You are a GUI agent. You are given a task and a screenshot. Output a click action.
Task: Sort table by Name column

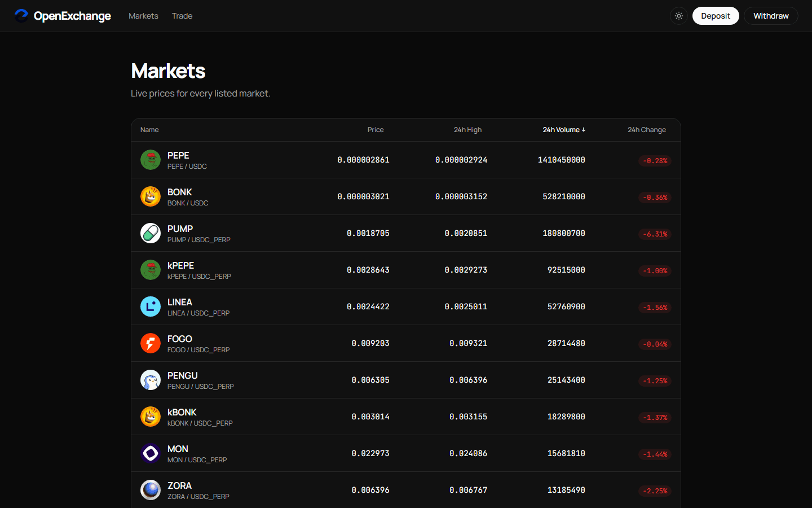149,130
